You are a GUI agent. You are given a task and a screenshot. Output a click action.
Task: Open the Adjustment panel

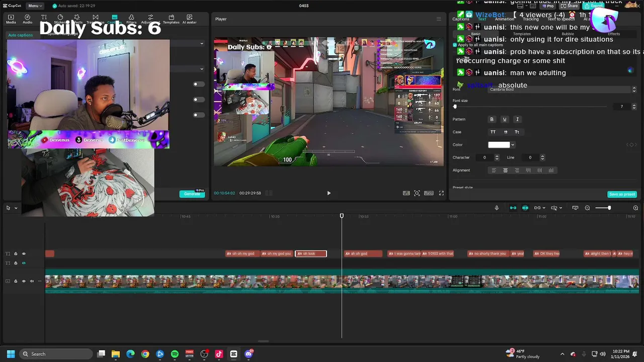pos(149,19)
